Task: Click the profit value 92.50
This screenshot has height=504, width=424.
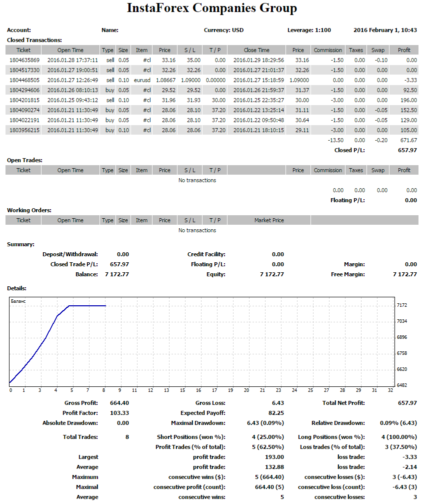Action: tap(410, 90)
